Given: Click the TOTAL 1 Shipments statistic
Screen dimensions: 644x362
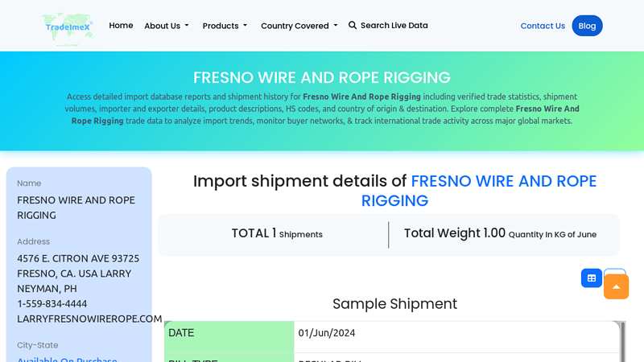Looking at the screenshot, I should [x=277, y=234].
